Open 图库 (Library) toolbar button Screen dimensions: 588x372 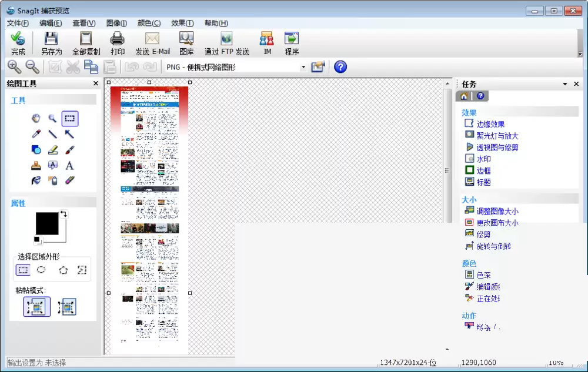coord(186,44)
